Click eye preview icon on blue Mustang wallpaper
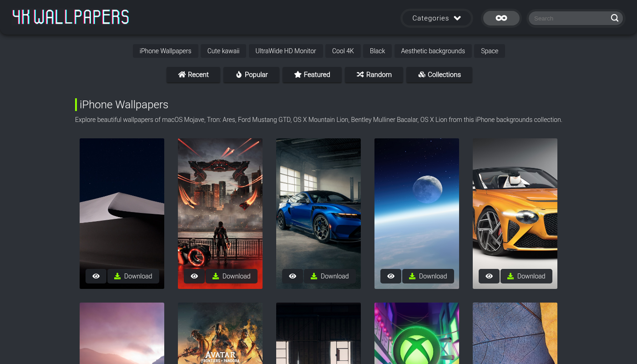 coord(293,276)
